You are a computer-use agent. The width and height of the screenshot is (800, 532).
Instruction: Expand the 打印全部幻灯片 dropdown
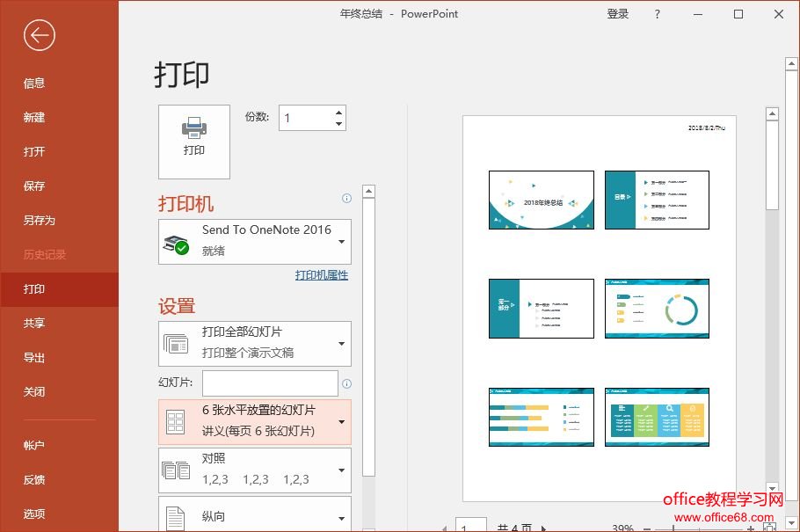[x=341, y=343]
